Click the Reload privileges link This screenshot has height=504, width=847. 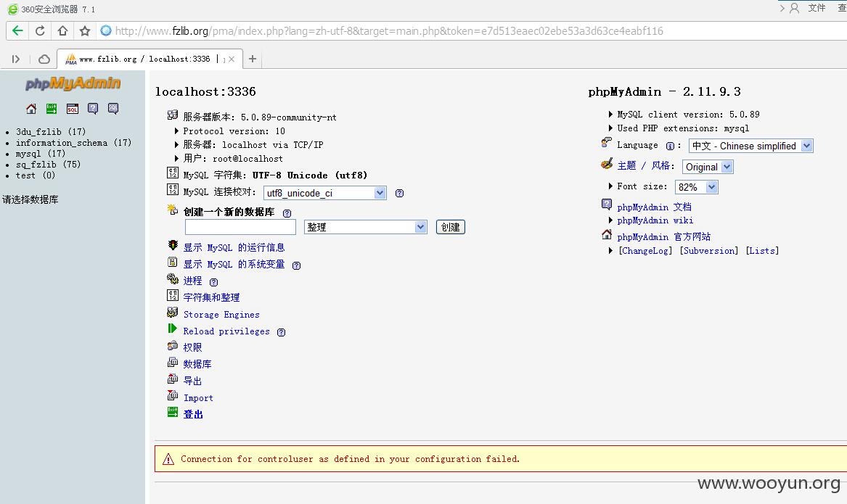226,331
